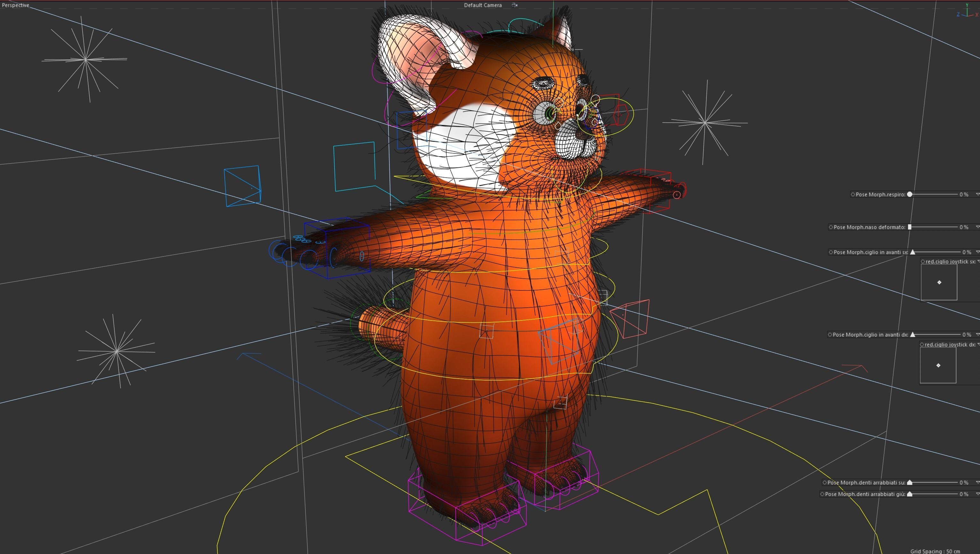Select the lower-left star-shaped light object

point(117,351)
